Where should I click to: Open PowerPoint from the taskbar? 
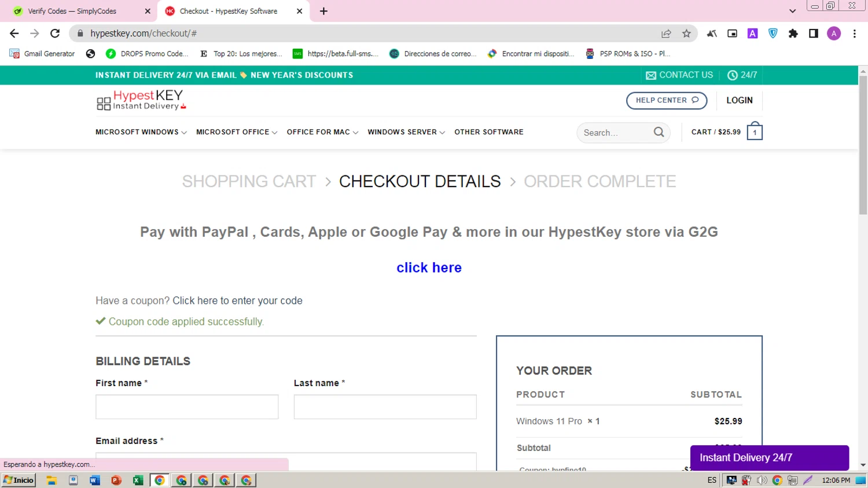[x=116, y=480]
